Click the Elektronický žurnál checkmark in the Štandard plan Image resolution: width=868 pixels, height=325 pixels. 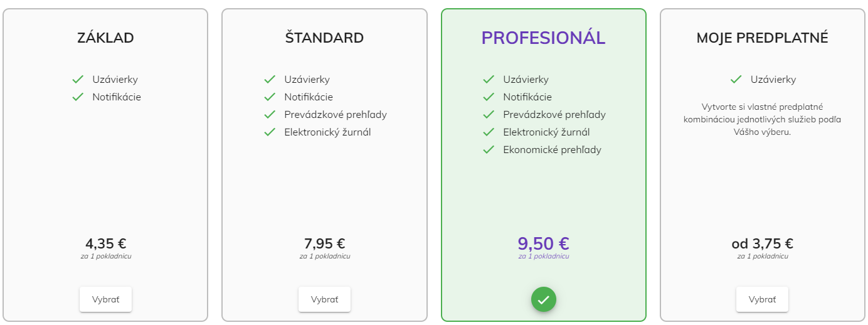[x=270, y=132]
